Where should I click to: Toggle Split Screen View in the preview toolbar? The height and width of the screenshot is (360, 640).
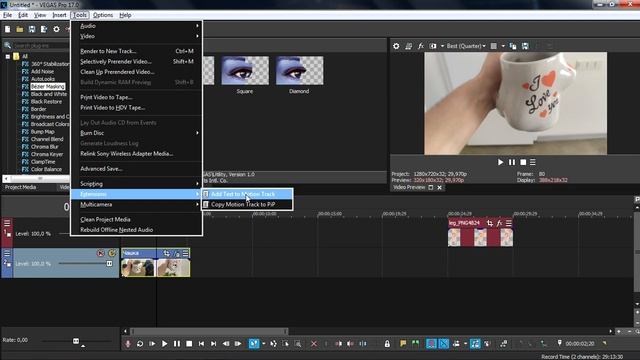coord(433,46)
